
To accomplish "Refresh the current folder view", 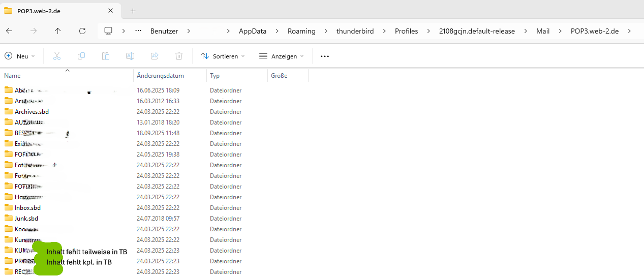I will click(x=82, y=31).
